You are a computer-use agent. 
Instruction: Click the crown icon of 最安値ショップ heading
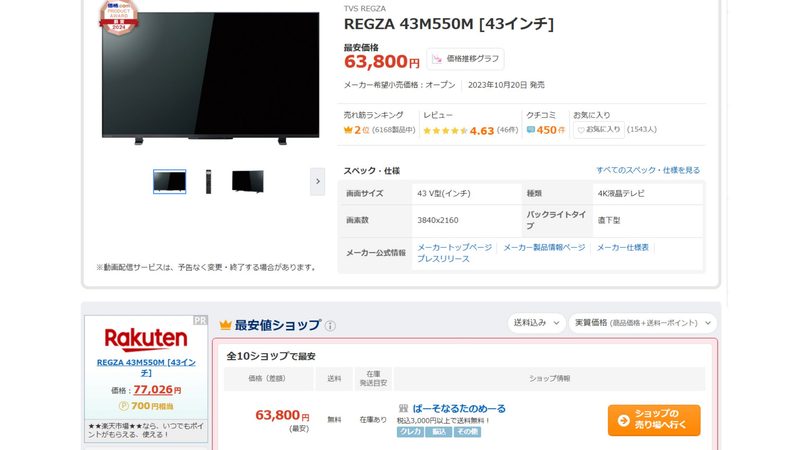(226, 325)
